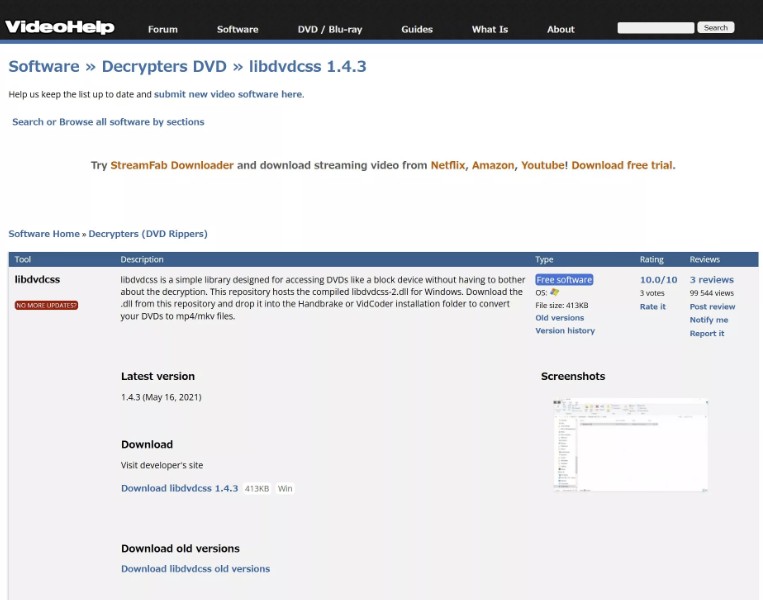Click the Free software type badge
The height and width of the screenshot is (600, 763).
point(564,280)
